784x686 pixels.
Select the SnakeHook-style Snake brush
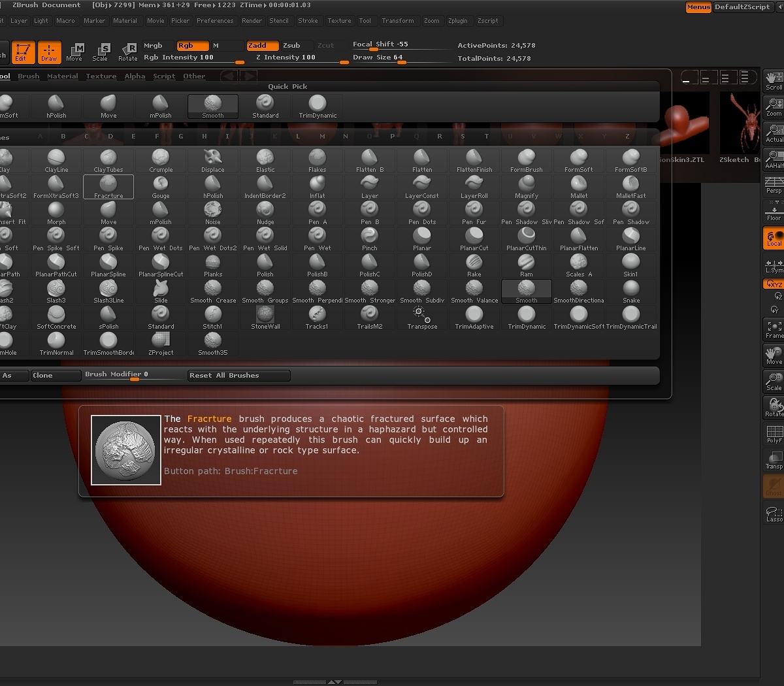(x=631, y=291)
